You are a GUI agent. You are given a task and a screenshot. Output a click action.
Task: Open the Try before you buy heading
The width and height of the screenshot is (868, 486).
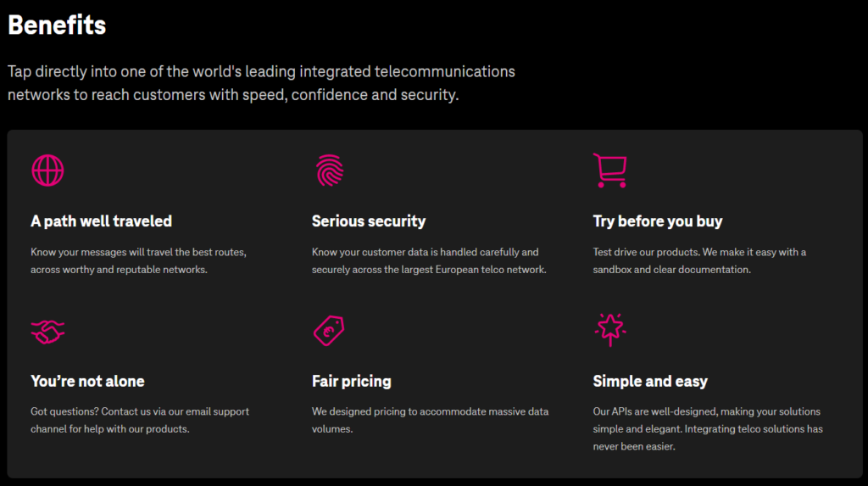click(x=658, y=221)
